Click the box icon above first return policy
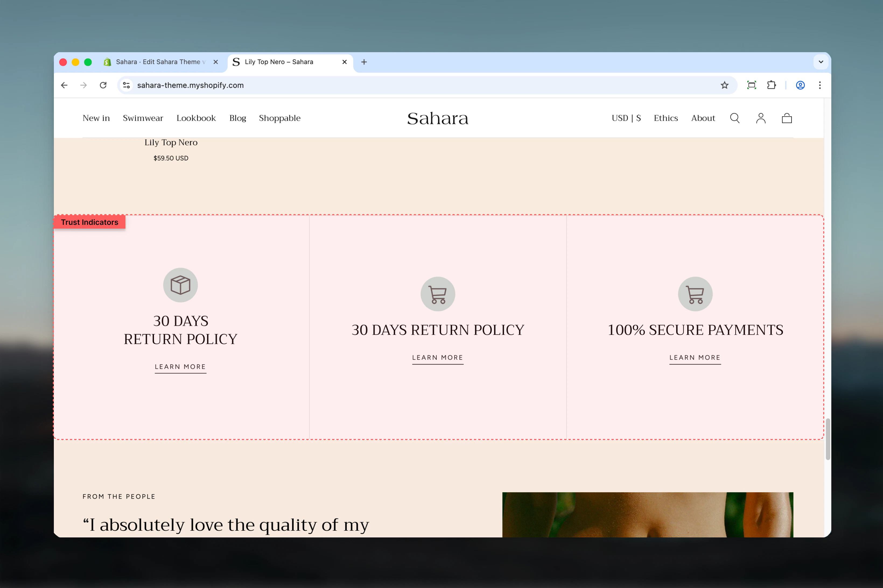 tap(180, 285)
